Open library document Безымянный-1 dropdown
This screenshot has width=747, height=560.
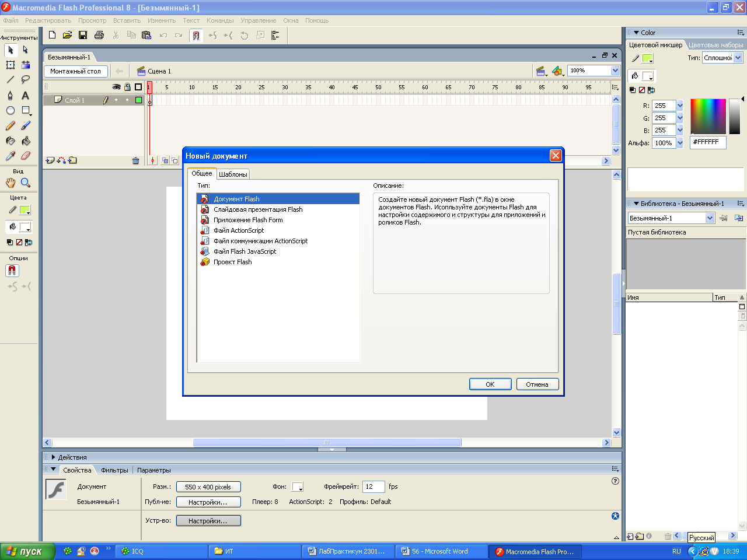click(710, 218)
